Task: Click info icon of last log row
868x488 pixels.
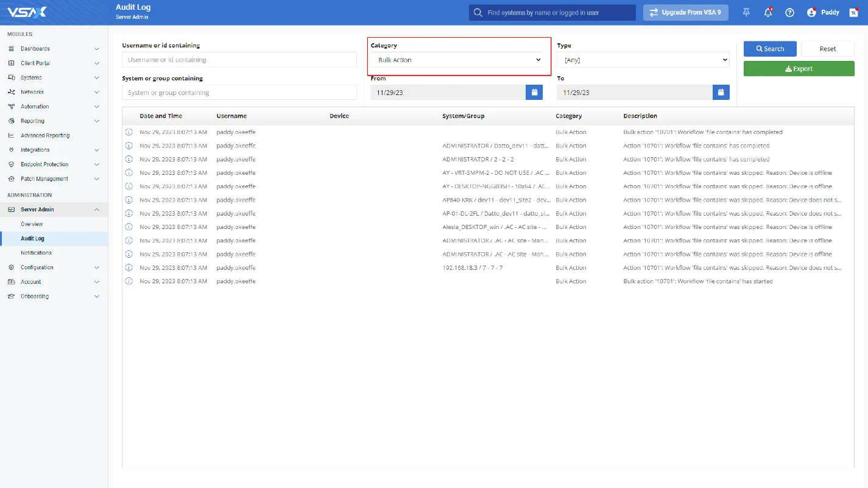Action: pyautogui.click(x=129, y=281)
